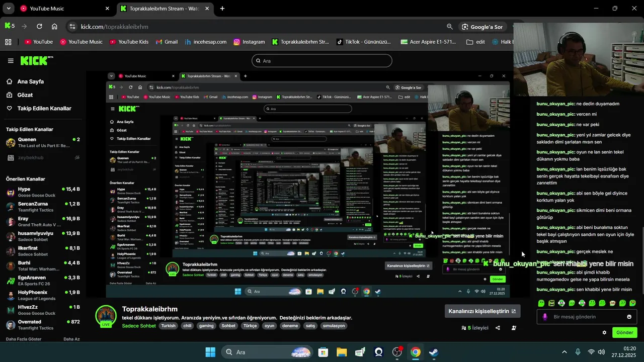Collapse list with Daha Az
644x362 pixels.
click(71, 339)
